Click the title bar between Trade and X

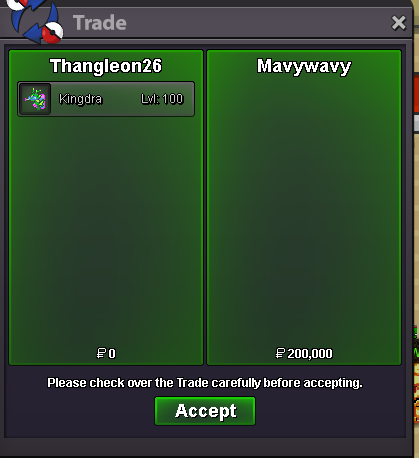tap(258, 23)
